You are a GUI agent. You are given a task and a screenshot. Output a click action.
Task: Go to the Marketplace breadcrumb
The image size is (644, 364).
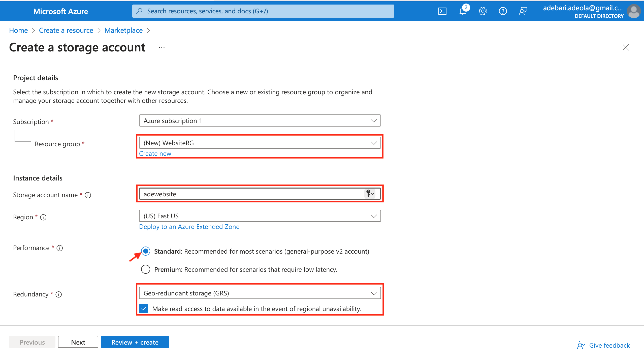(x=123, y=30)
